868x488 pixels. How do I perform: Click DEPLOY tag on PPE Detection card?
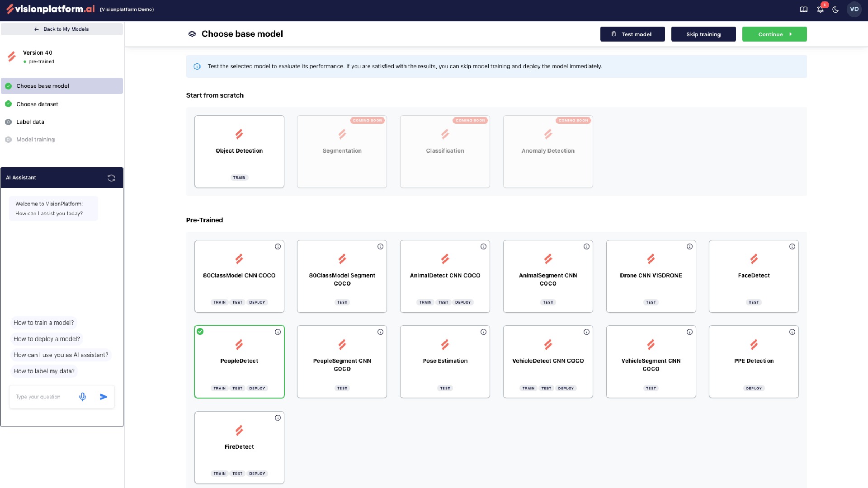tap(754, 388)
